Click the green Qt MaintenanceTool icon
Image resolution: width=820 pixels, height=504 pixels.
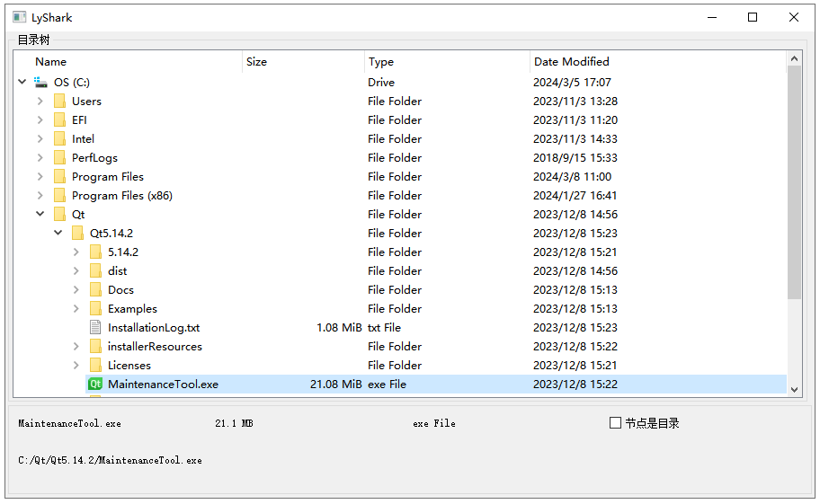(95, 384)
